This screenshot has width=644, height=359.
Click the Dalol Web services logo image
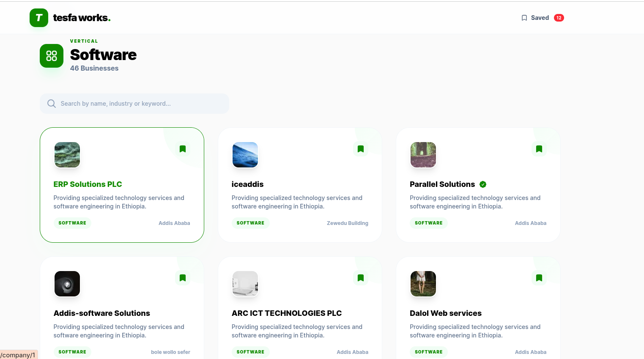point(423,284)
